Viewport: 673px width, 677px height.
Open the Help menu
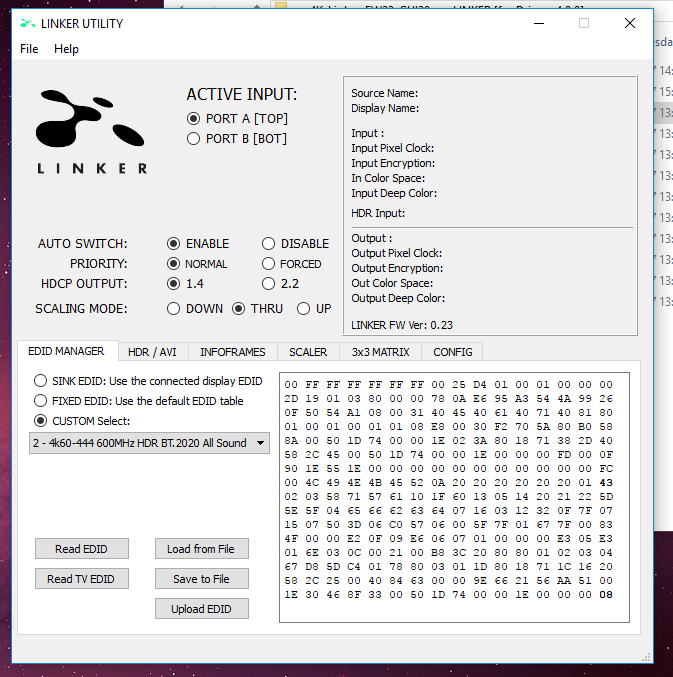[66, 49]
